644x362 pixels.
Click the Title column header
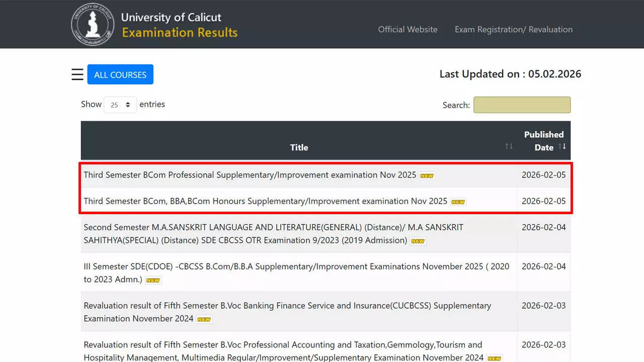(x=299, y=147)
